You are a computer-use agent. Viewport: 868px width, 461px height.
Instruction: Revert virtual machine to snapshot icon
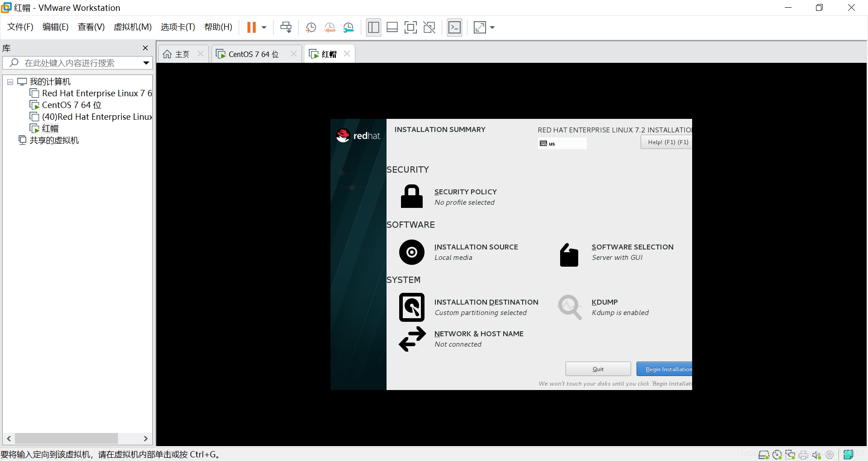pos(330,28)
